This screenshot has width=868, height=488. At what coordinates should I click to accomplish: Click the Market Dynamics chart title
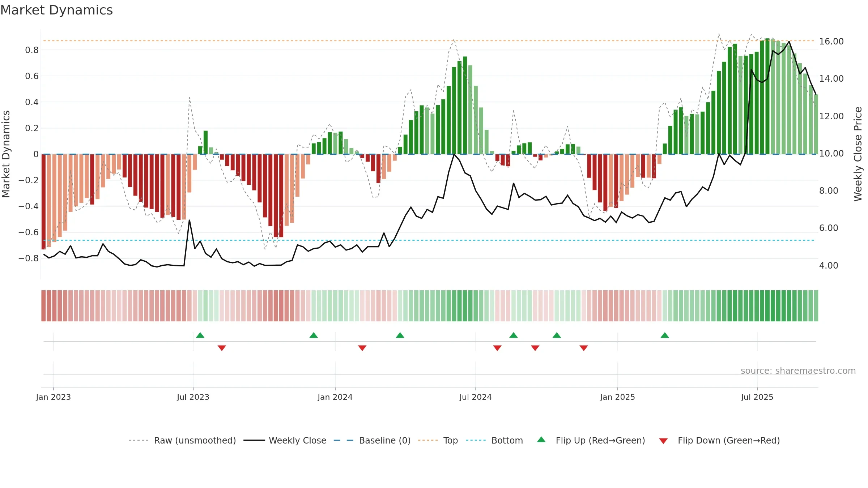click(x=56, y=10)
